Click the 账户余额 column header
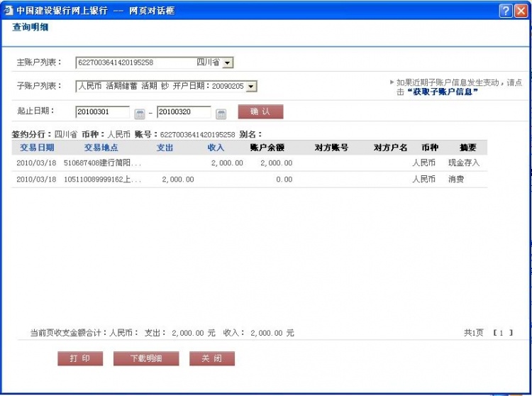The image size is (532, 396). click(267, 148)
